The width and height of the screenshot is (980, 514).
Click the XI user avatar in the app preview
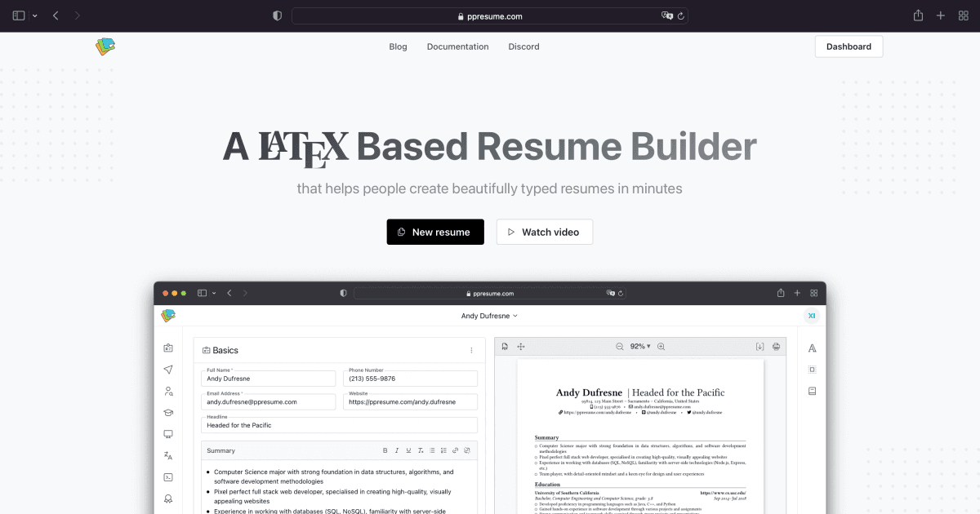click(x=811, y=316)
